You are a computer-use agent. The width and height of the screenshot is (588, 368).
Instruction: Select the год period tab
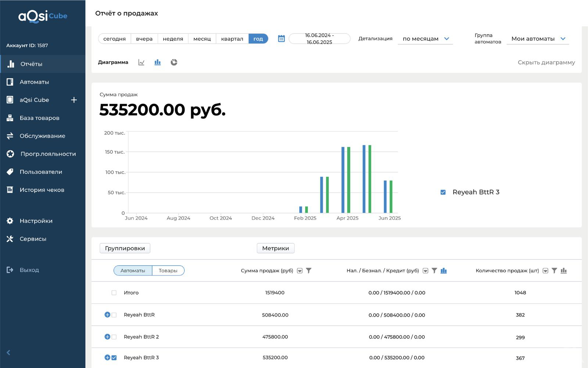[258, 39]
